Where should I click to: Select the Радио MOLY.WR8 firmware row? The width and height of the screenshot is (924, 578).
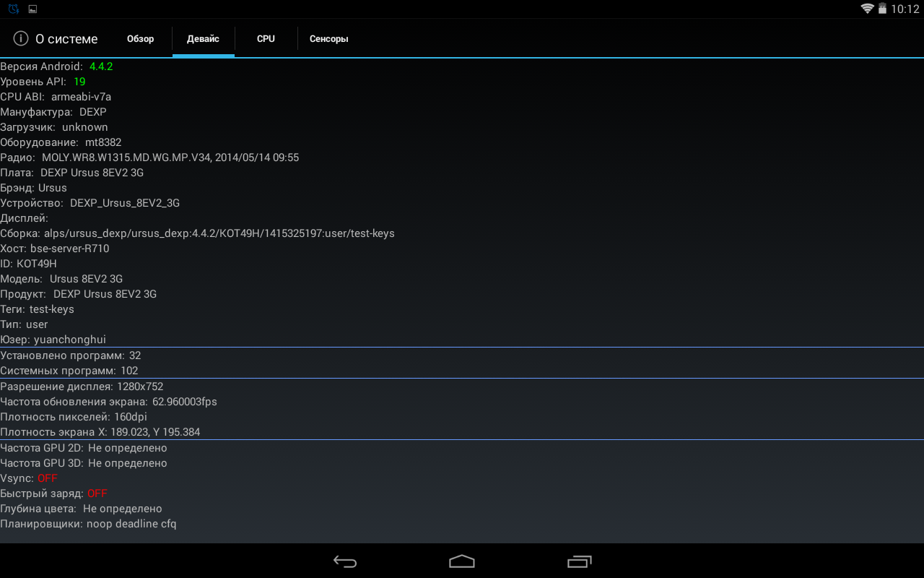click(x=462, y=158)
